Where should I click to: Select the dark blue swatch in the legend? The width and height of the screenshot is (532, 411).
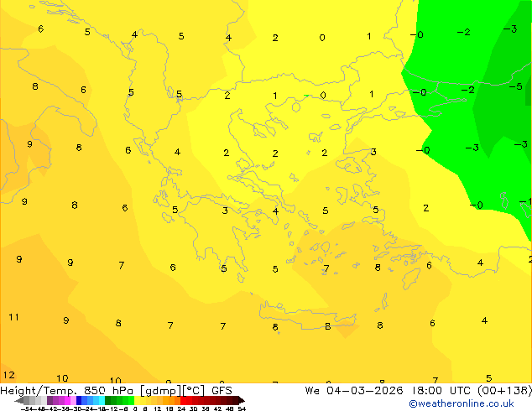click(x=79, y=400)
